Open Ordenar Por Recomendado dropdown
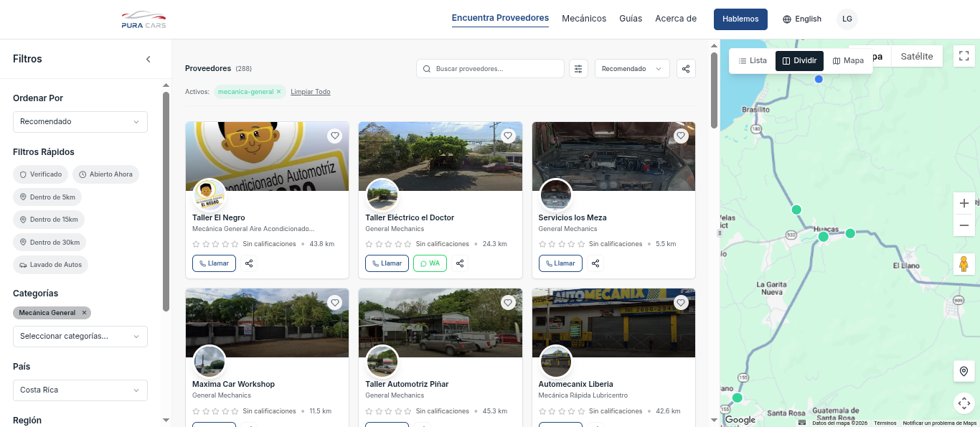 (x=80, y=122)
